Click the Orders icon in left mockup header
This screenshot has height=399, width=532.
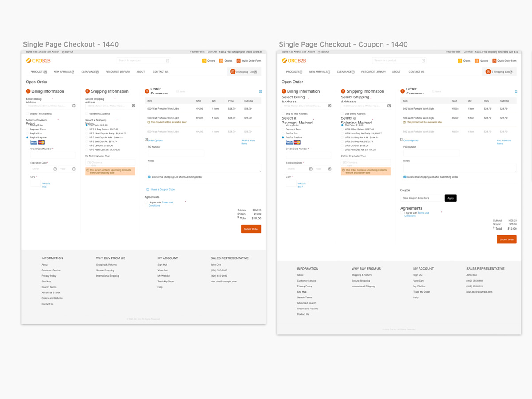pos(204,61)
